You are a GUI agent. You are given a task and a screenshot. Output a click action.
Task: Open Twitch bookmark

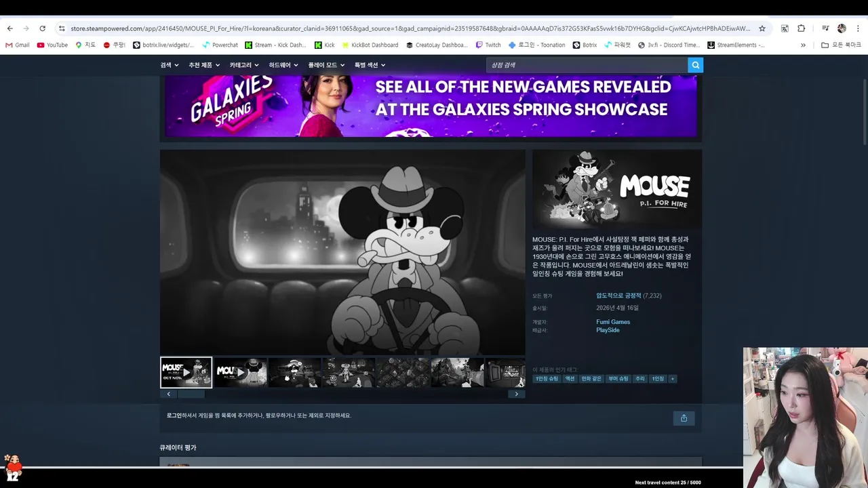[488, 45]
